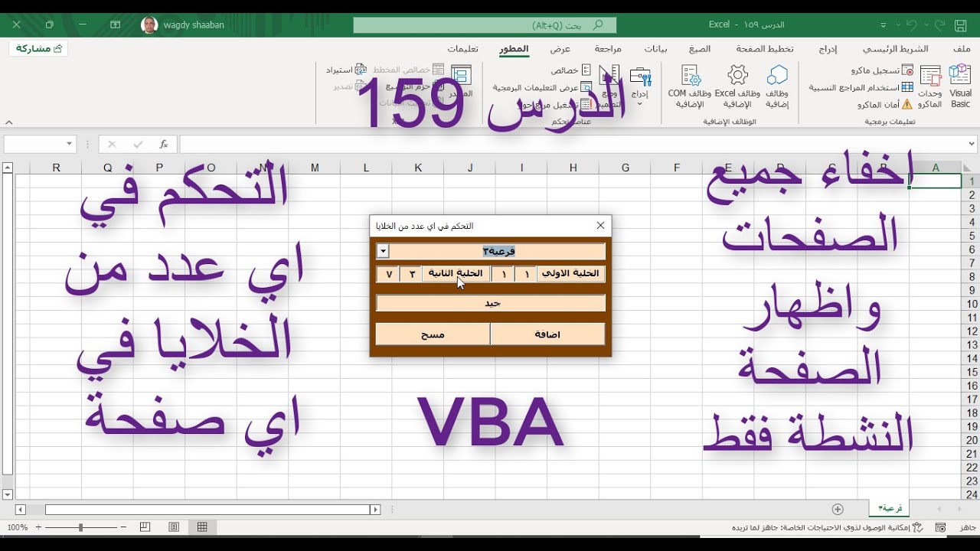Viewport: 980px width, 551px height.
Task: Open ribbon display options icon
Action: click(x=116, y=24)
